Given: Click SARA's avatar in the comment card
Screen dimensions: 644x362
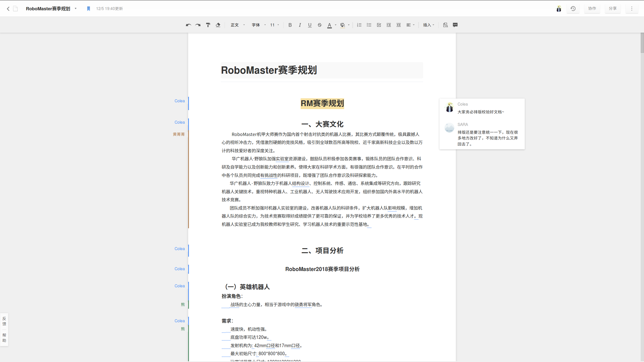Looking at the screenshot, I should (449, 127).
